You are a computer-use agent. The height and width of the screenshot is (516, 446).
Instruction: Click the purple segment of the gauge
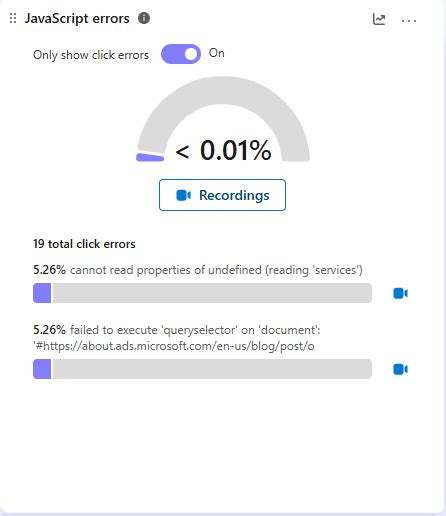(150, 157)
